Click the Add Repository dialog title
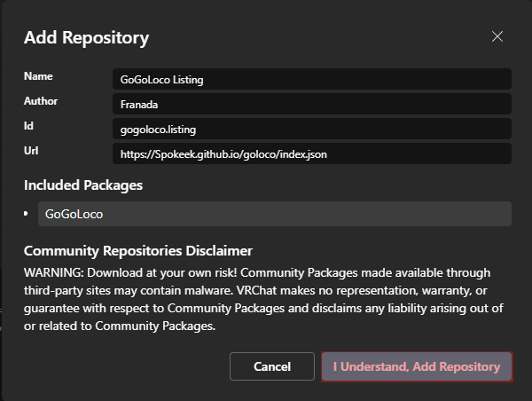 pyautogui.click(x=87, y=37)
